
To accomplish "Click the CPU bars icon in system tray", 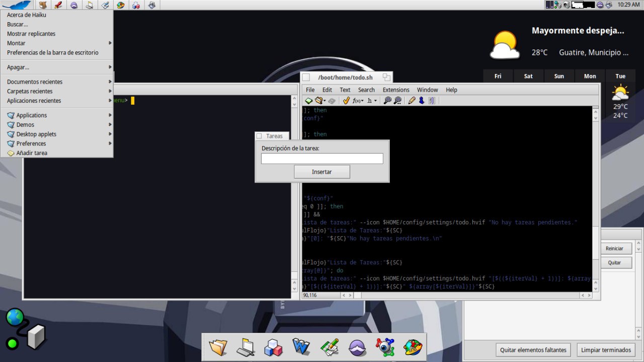I will tap(549, 5).
